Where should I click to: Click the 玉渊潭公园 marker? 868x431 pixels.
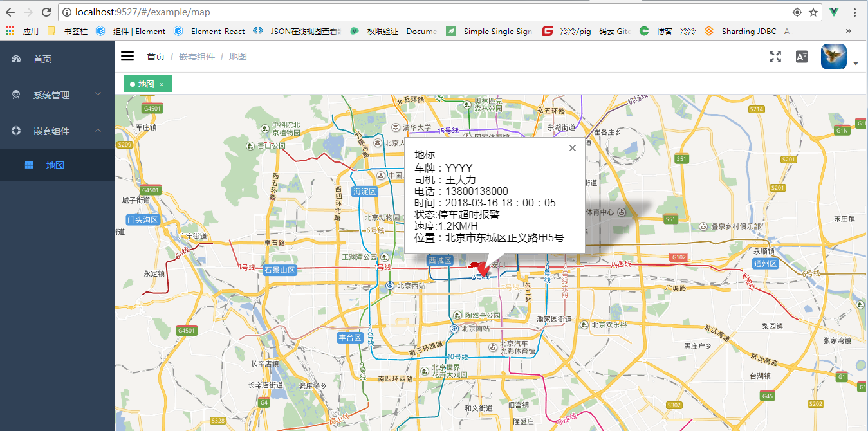(x=383, y=257)
